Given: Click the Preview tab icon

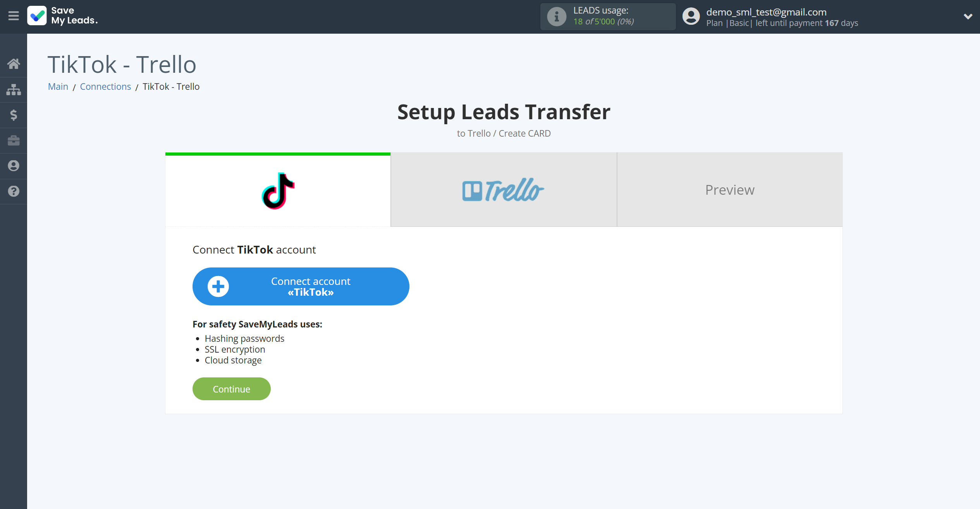Looking at the screenshot, I should (x=730, y=190).
